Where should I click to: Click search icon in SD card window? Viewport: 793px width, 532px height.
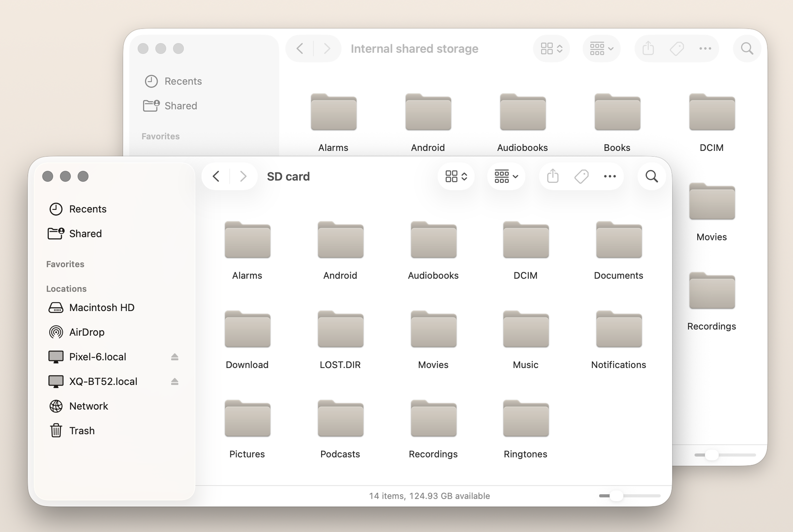click(x=652, y=177)
